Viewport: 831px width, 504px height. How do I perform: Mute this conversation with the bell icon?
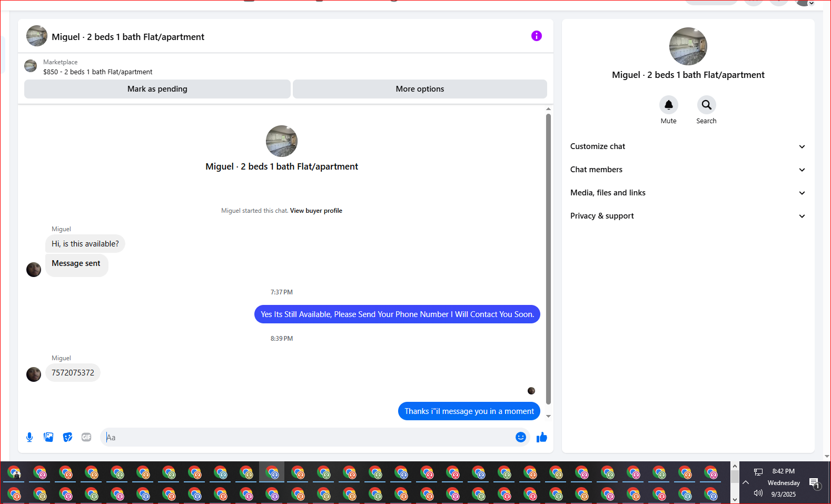pyautogui.click(x=669, y=105)
